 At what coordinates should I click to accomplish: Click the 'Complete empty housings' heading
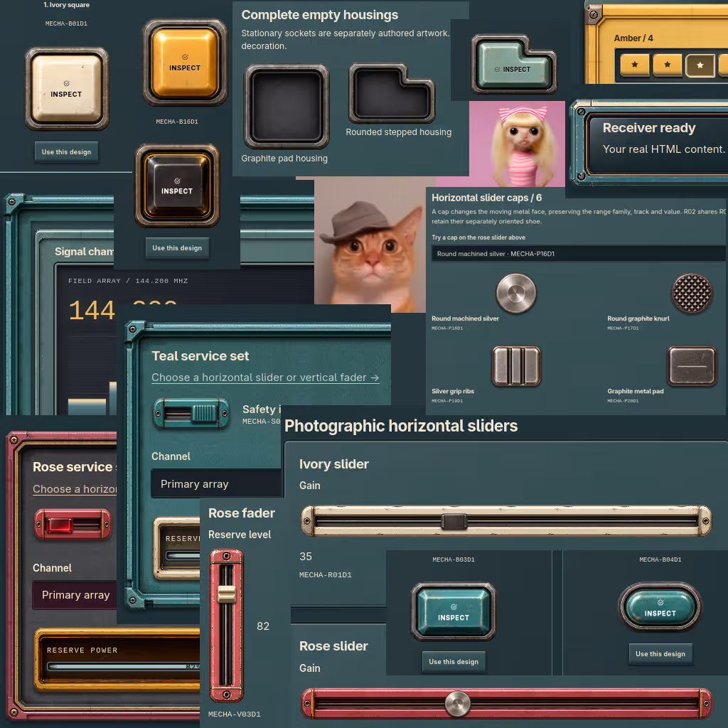320,15
